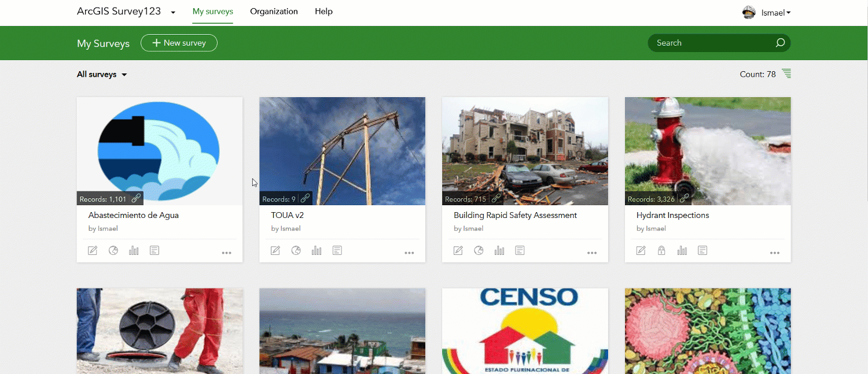Click the manhole cover workers thumbnail

click(x=160, y=331)
